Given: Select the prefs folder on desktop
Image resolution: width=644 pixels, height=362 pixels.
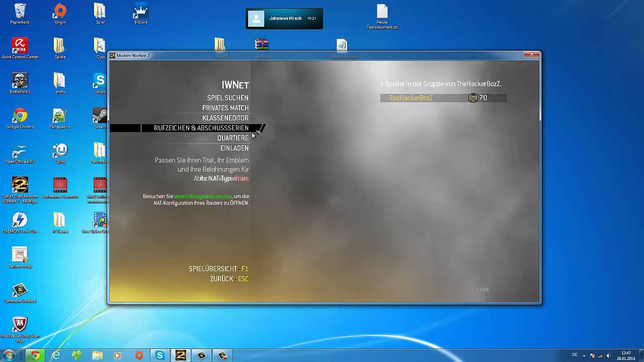Looking at the screenshot, I should 60,83.
